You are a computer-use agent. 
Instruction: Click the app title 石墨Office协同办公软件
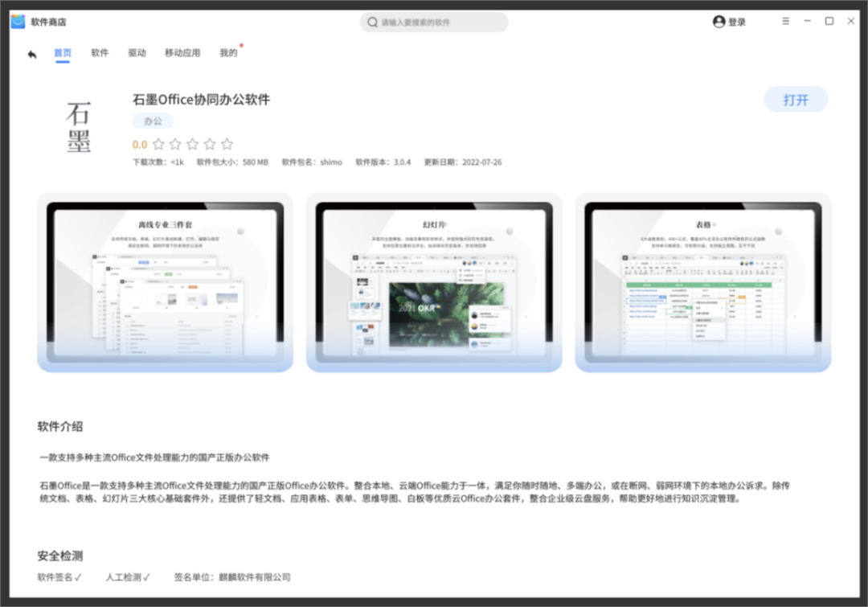202,100
